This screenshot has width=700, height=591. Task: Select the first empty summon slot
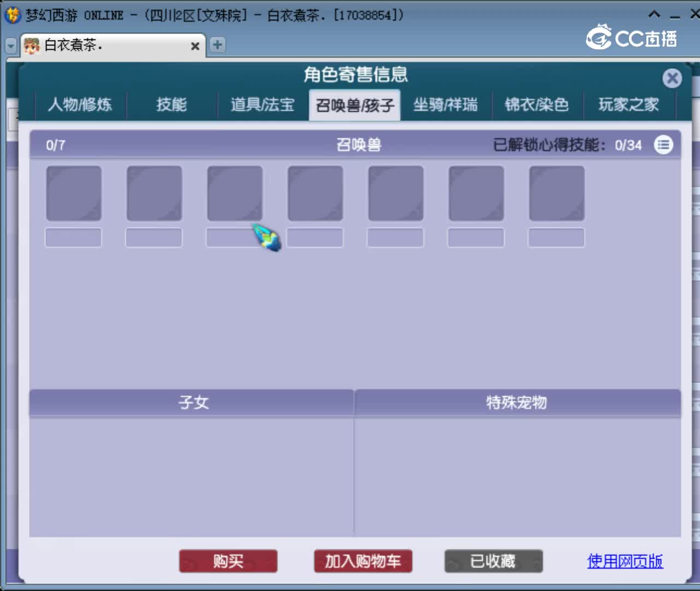74,194
